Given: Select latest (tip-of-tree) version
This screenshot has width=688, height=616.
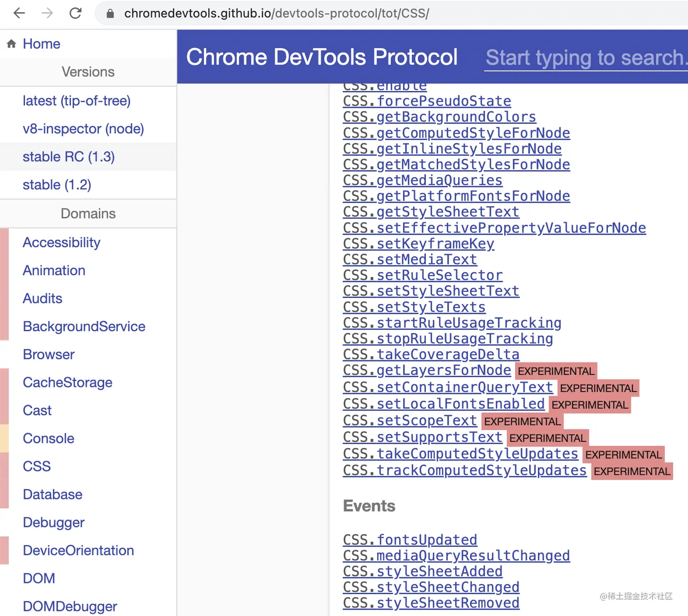Looking at the screenshot, I should 76,101.
